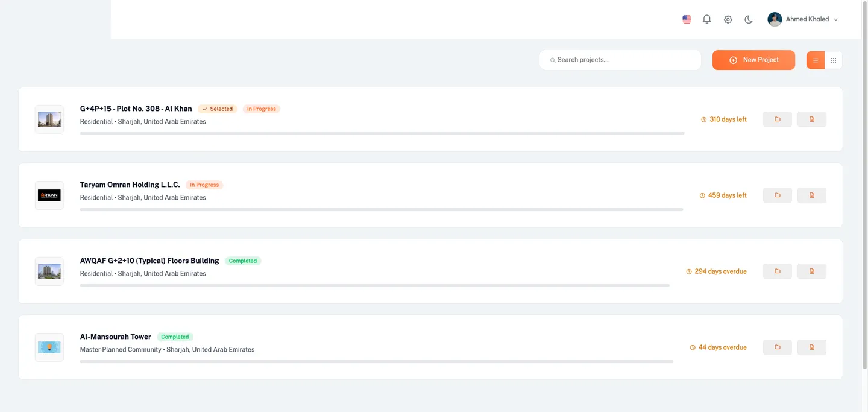The image size is (868, 412).
Task: Select the In Progress badge on Taryam Omran
Action: coord(204,185)
